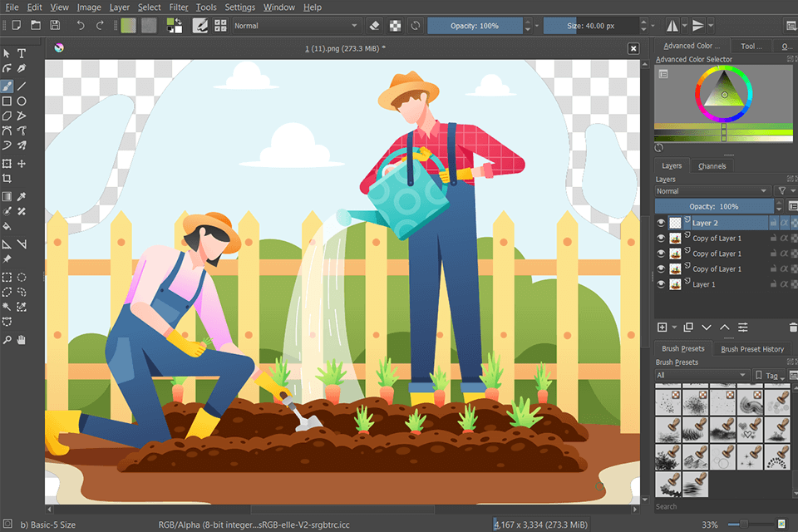Image resolution: width=798 pixels, height=532 pixels.
Task: Open layer properties icon
Action: [x=743, y=328]
